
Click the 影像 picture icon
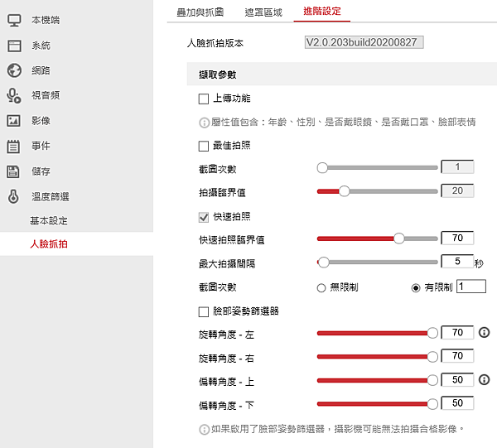[13, 121]
